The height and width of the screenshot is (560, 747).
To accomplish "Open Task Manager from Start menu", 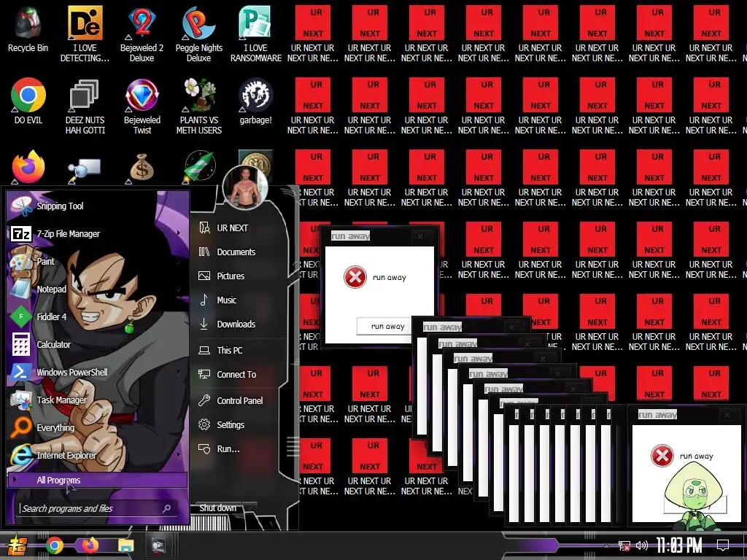I will pos(97,400).
